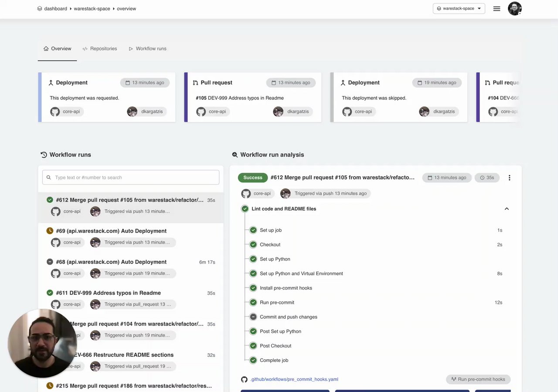Image resolution: width=558 pixels, height=392 pixels.
Task: Open the user profile avatar menu
Action: 515,8
